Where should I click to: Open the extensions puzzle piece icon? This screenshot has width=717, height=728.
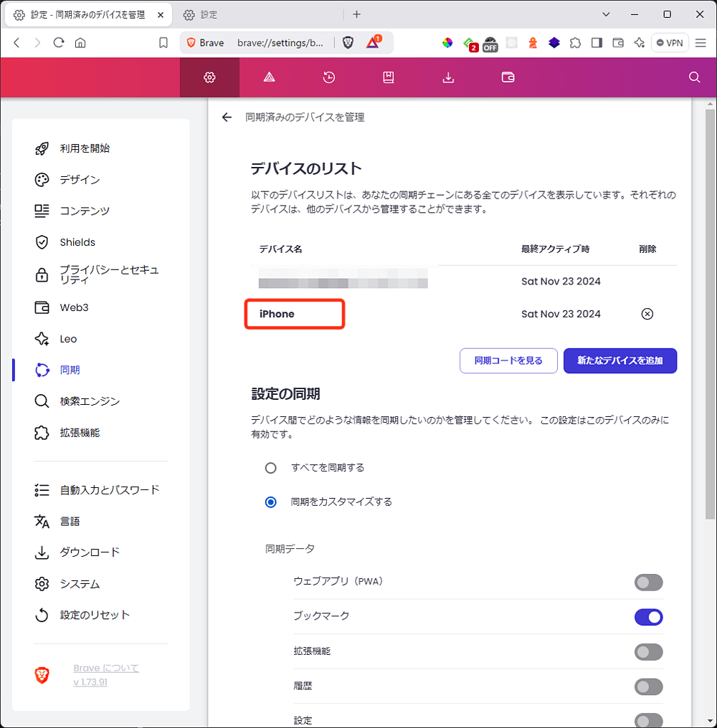click(x=575, y=43)
